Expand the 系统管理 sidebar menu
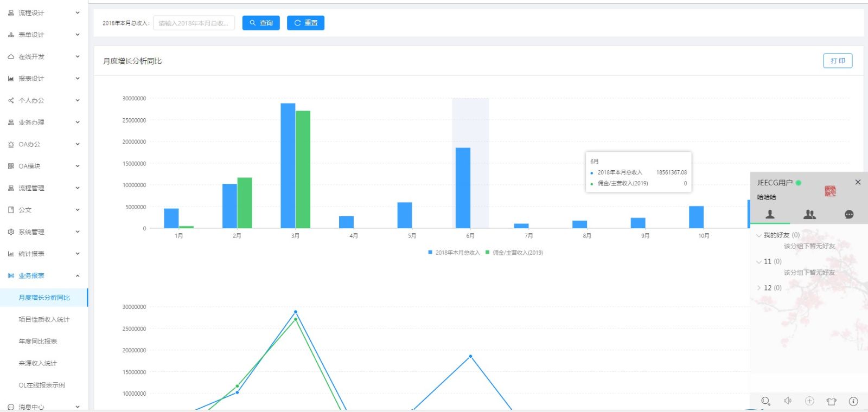Screen dimensions: 868x412 pyautogui.click(x=43, y=232)
